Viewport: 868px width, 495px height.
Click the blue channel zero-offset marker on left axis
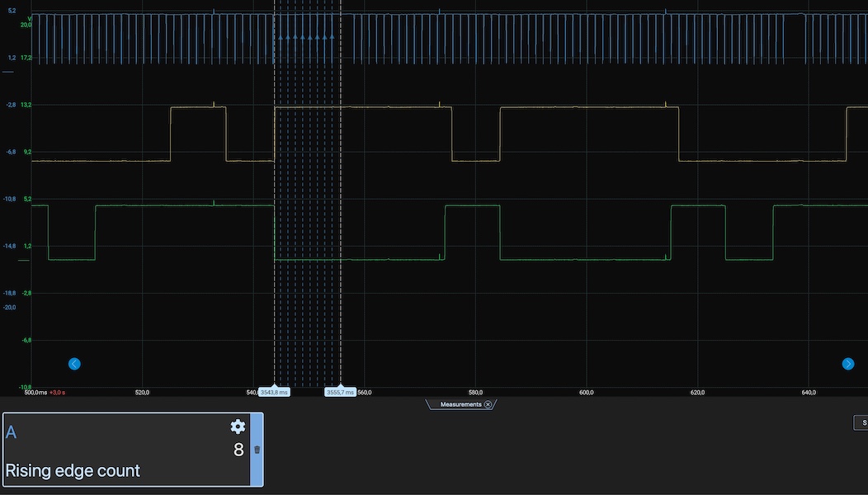coord(8,72)
